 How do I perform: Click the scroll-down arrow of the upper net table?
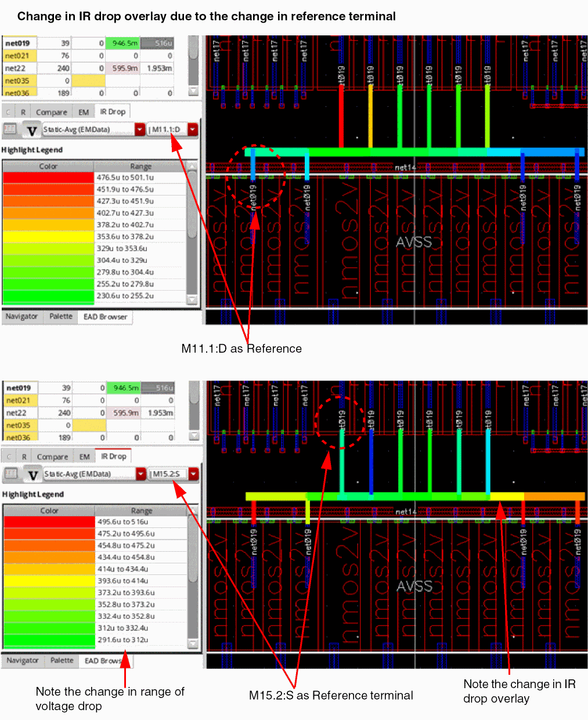[x=194, y=91]
